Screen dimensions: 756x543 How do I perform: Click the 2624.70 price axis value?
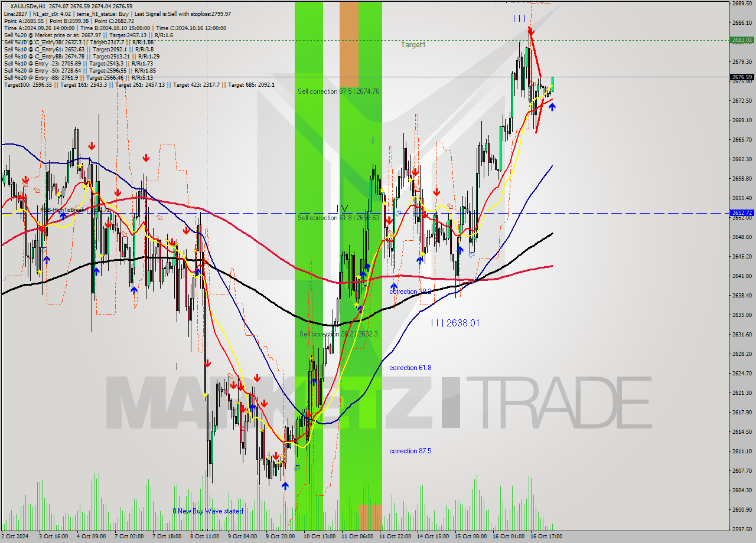pyautogui.click(x=742, y=373)
